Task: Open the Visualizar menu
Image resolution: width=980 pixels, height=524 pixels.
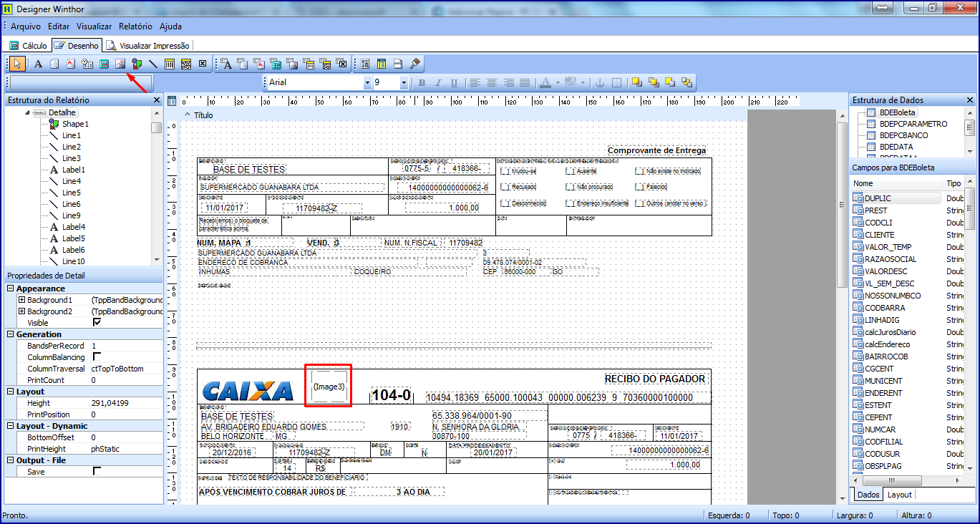Action: click(94, 26)
